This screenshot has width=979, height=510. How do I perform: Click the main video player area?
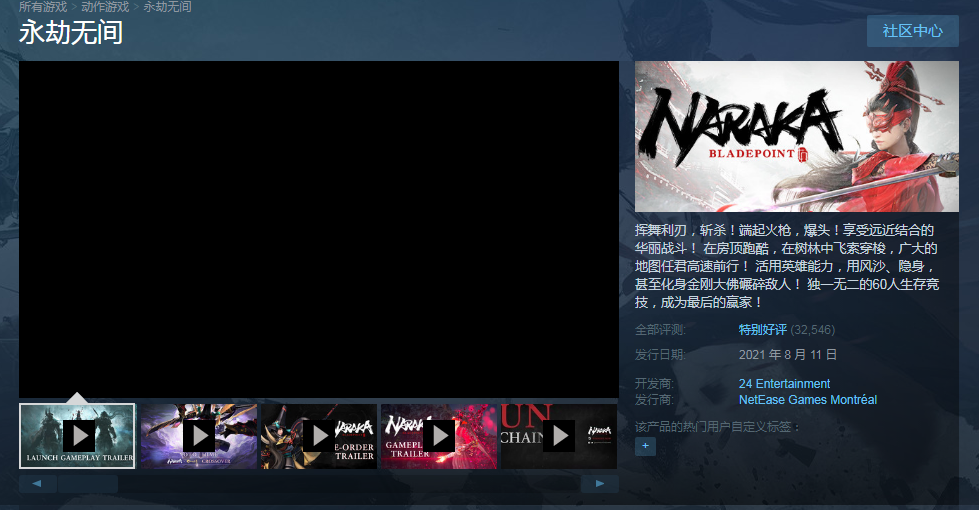(x=318, y=229)
